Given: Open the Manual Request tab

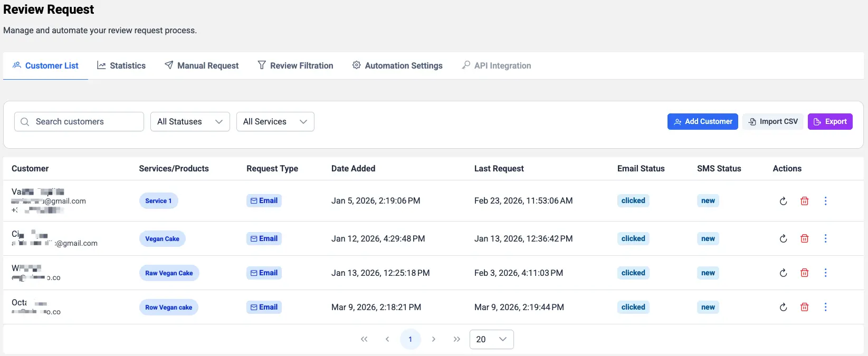Looking at the screenshot, I should click(x=202, y=65).
